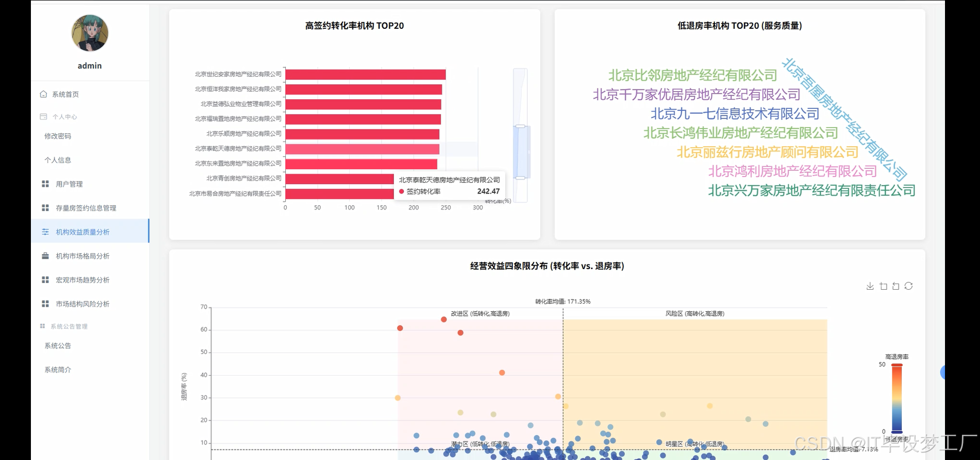Viewport: 980px width, 460px height.
Task: Click the small grid icon beside 系统公告管理
Action: pos(42,326)
